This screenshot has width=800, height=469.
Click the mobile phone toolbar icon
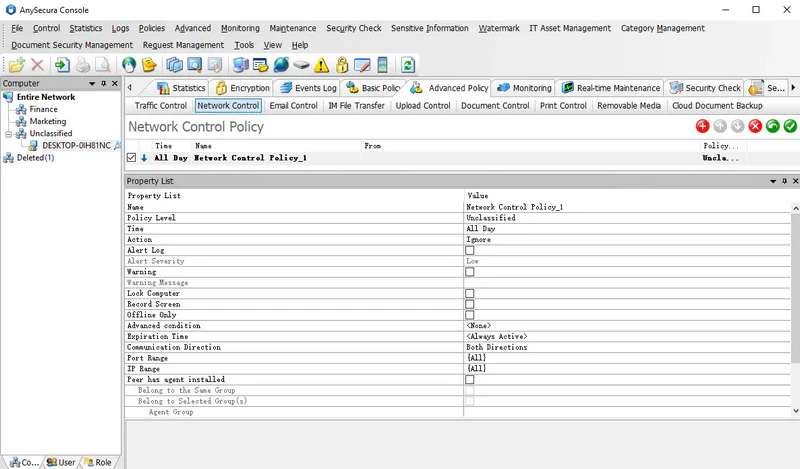click(382, 65)
